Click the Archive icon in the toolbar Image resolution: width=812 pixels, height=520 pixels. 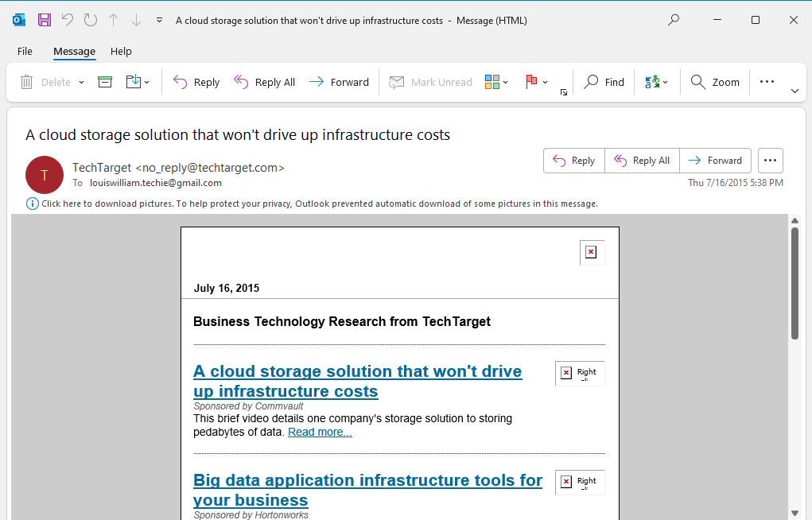pos(104,82)
